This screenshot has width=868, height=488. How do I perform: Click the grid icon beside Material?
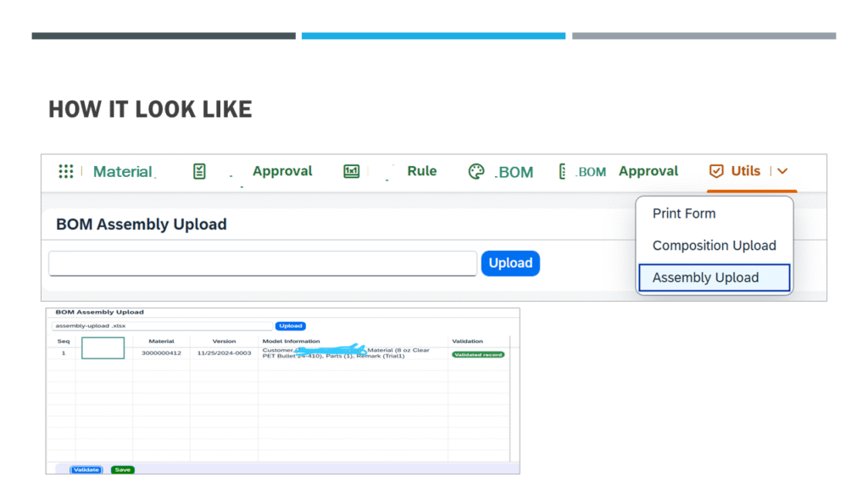point(65,172)
